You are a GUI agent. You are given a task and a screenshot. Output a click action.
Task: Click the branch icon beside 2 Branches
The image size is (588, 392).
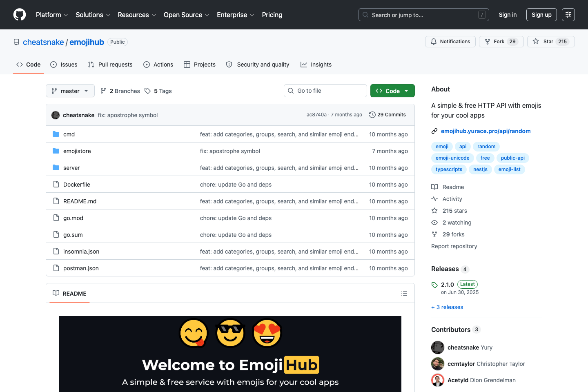tap(104, 91)
